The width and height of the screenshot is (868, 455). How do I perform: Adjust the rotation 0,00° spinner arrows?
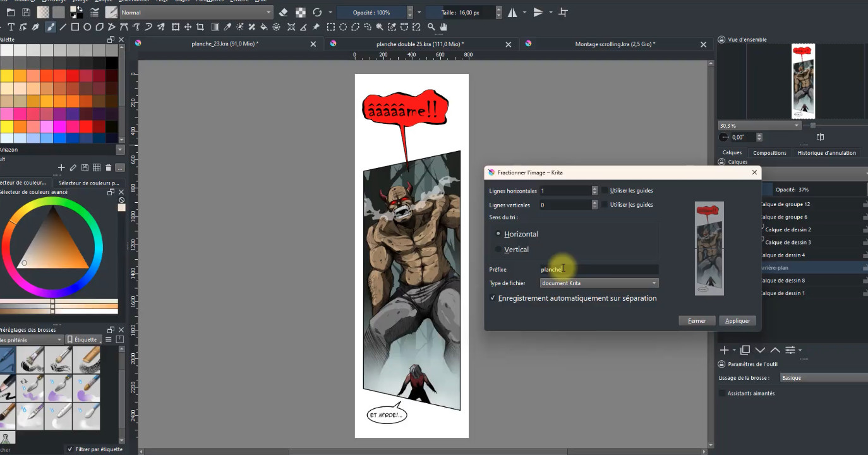759,137
